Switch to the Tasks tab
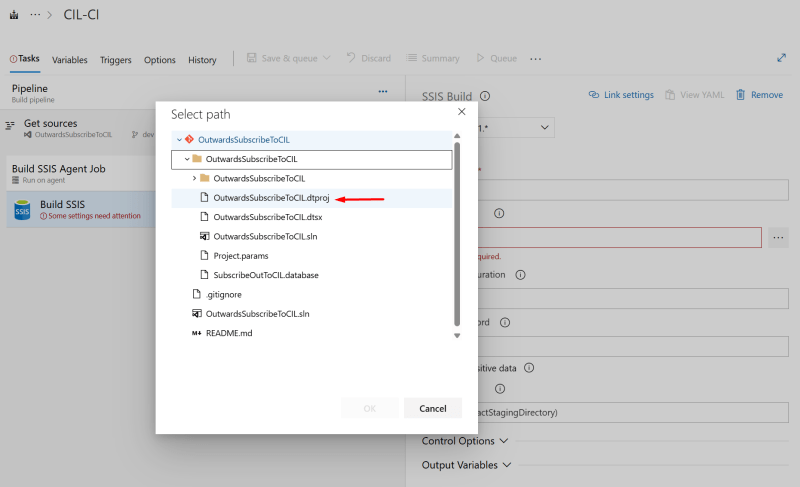This screenshot has height=487, width=800. pyautogui.click(x=24, y=59)
